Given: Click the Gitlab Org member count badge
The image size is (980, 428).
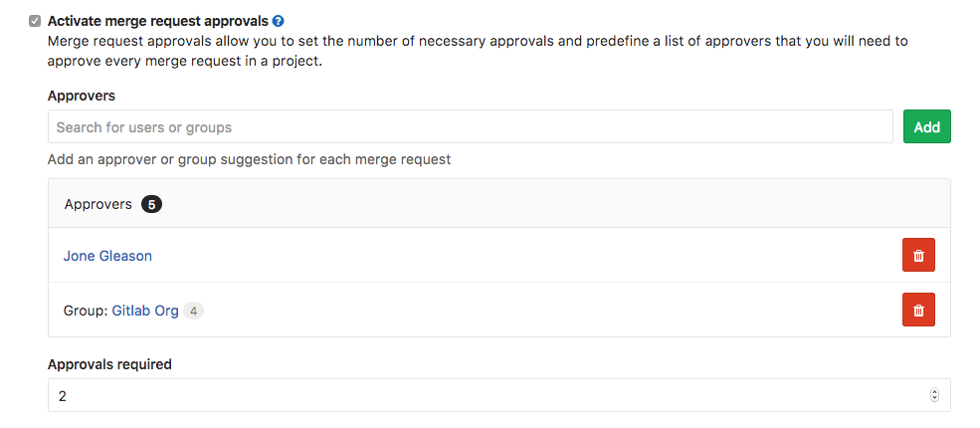Looking at the screenshot, I should point(194,311).
